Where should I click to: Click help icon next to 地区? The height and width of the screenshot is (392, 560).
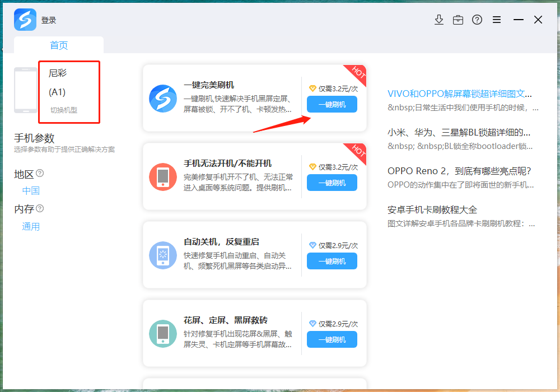tap(40, 174)
